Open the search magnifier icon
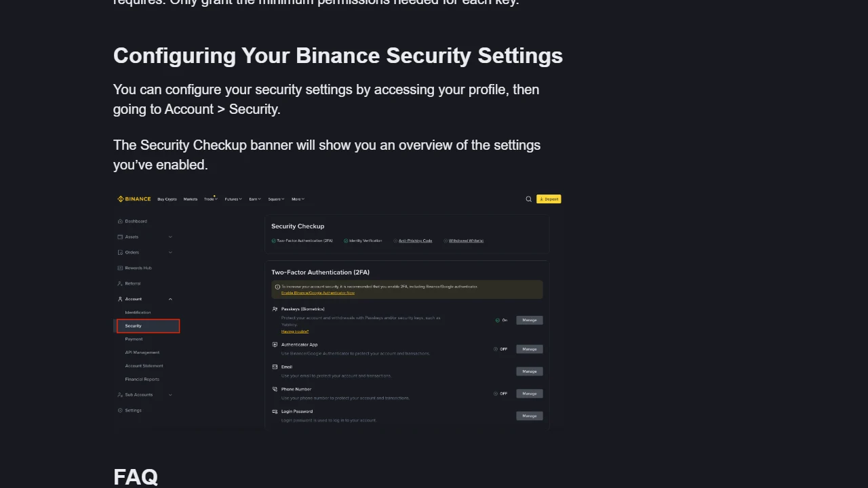 [x=529, y=199]
